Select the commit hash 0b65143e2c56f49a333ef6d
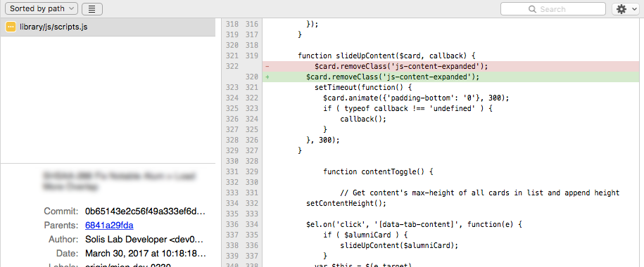Screen dimensions: 644x267 pos(144,211)
